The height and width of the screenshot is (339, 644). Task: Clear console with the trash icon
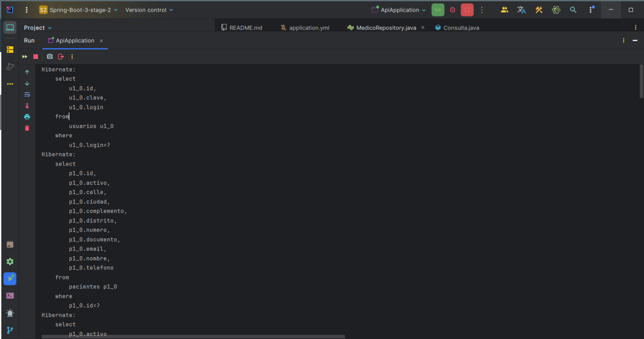(27, 128)
